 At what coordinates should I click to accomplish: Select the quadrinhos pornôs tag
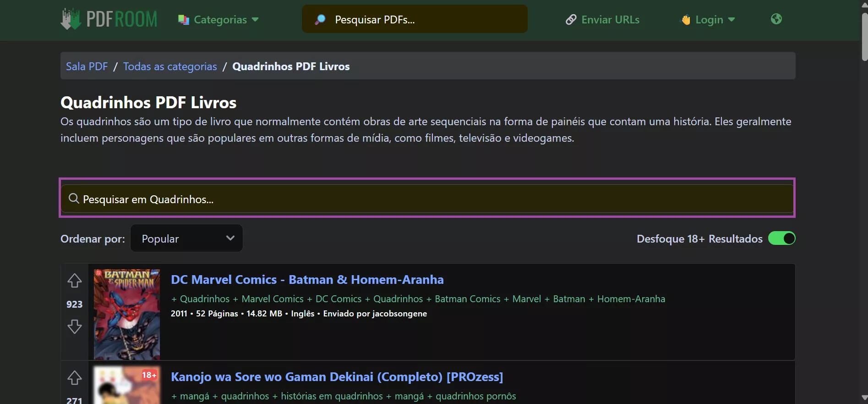click(475, 396)
